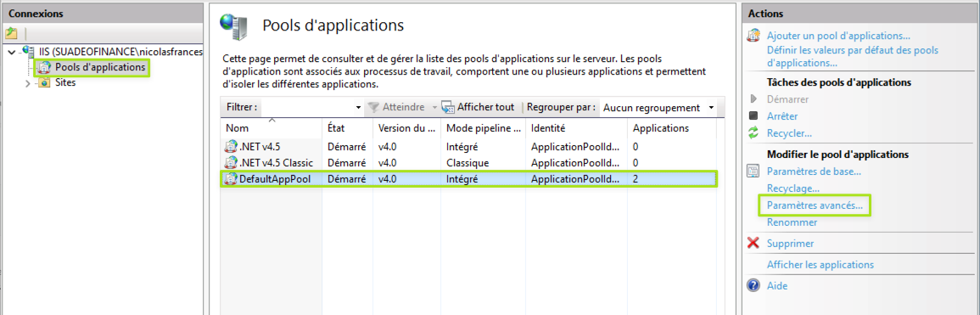Open the Aide link

pos(777,285)
